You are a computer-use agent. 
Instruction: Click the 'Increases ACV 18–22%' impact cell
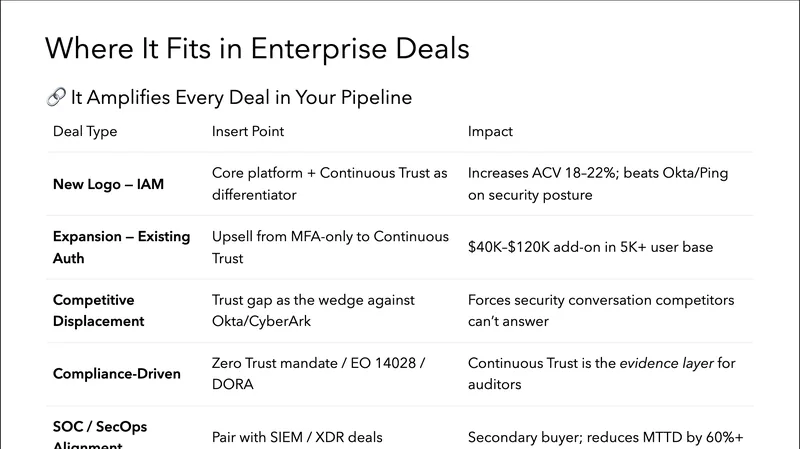(x=598, y=184)
